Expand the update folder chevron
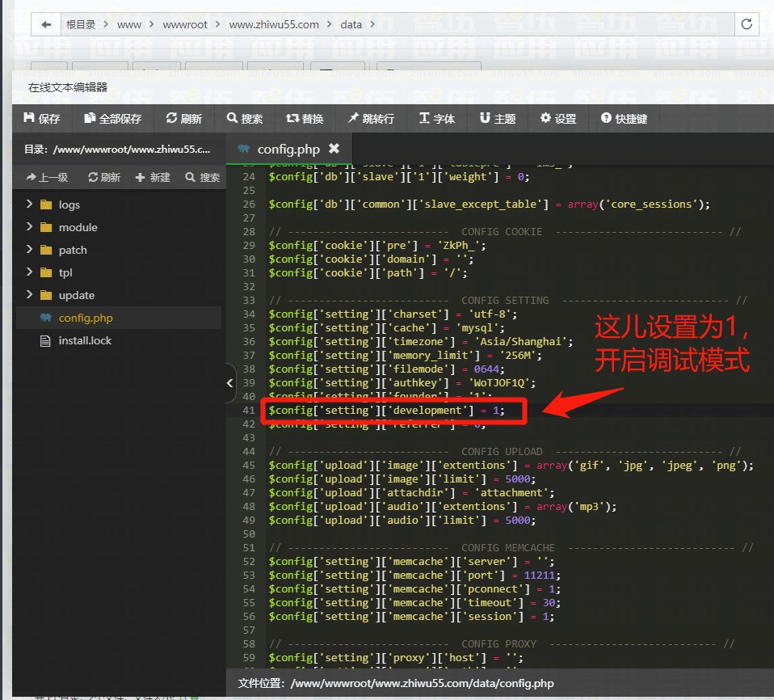Viewport: 774px width, 700px height. click(29, 295)
